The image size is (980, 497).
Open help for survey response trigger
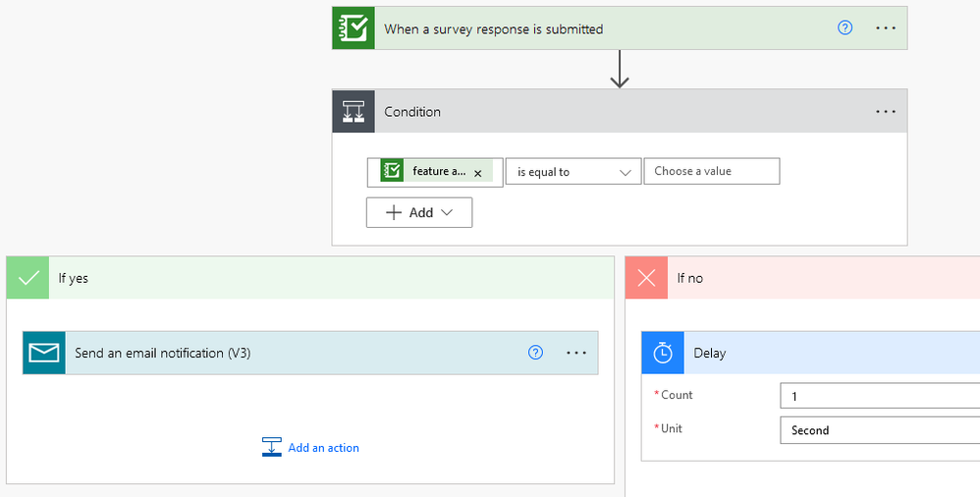tap(845, 28)
